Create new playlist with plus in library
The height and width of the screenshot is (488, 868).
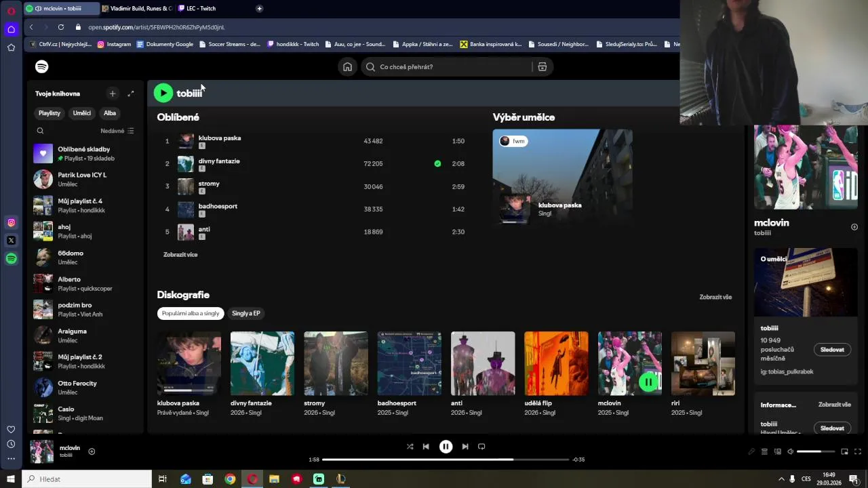coord(113,94)
